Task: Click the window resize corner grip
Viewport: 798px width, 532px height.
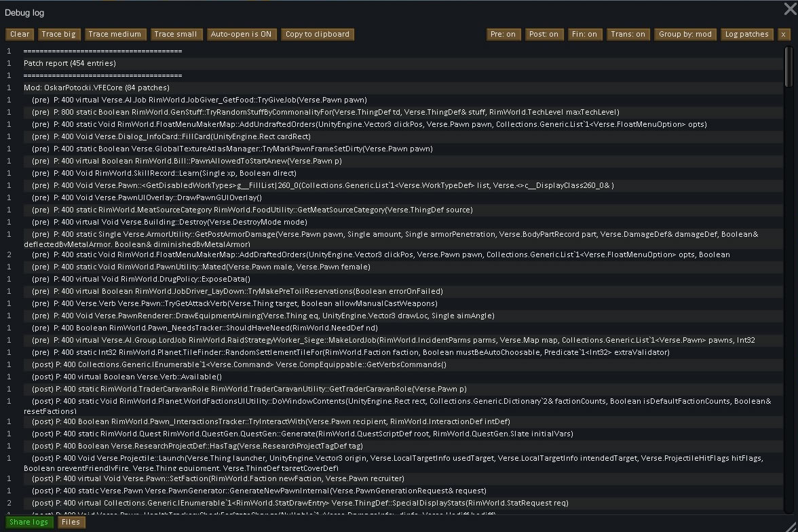Action: 791,527
